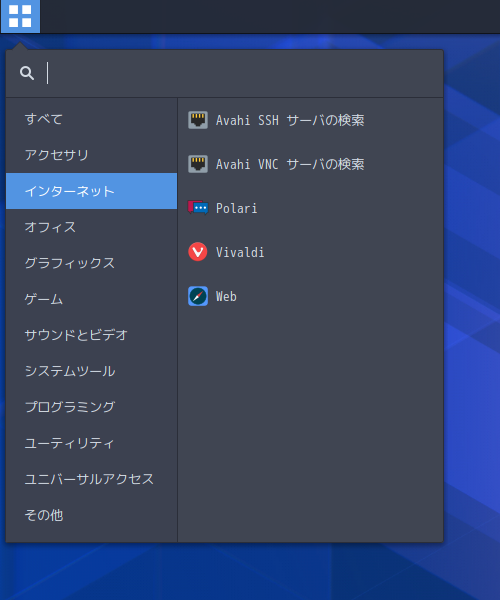Open the Polari entry label

[236, 208]
